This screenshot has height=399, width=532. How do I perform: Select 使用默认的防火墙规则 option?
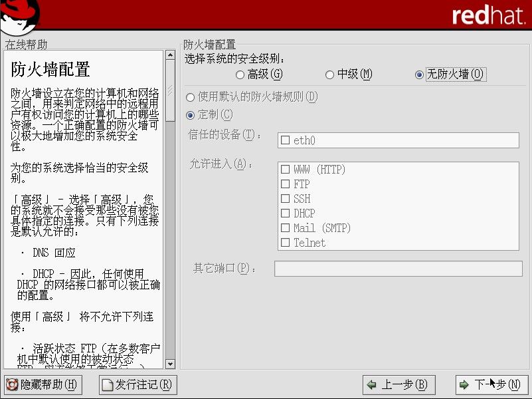pos(191,97)
